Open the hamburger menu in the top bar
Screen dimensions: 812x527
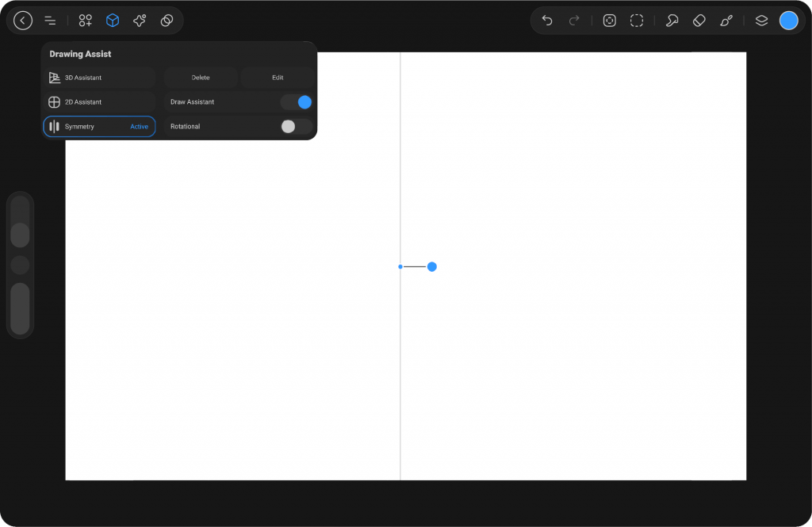tap(50, 21)
